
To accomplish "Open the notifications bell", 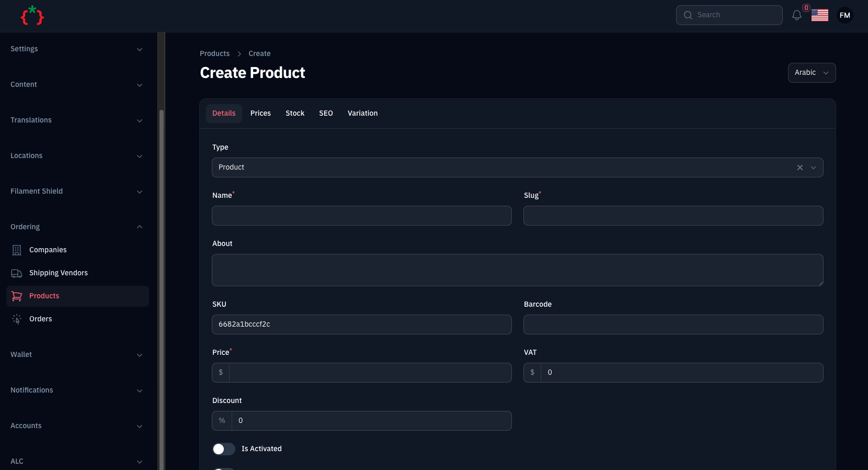I will coord(796,15).
